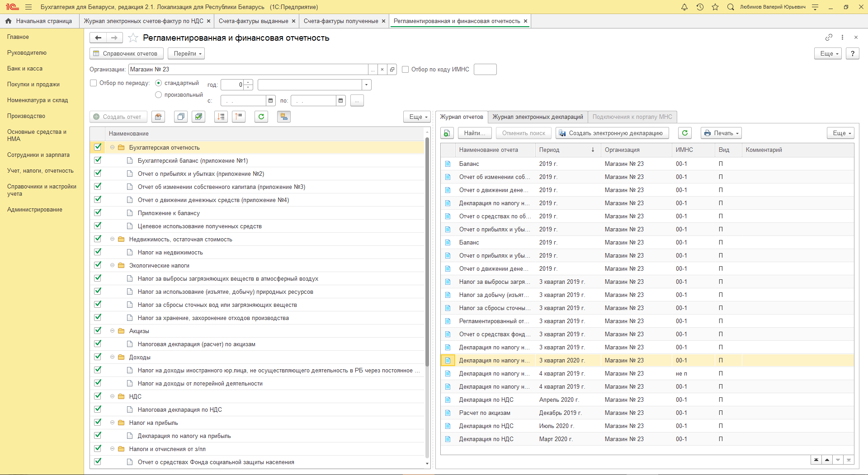
Task: Click the collapse all groups list icon
Action: point(239,117)
